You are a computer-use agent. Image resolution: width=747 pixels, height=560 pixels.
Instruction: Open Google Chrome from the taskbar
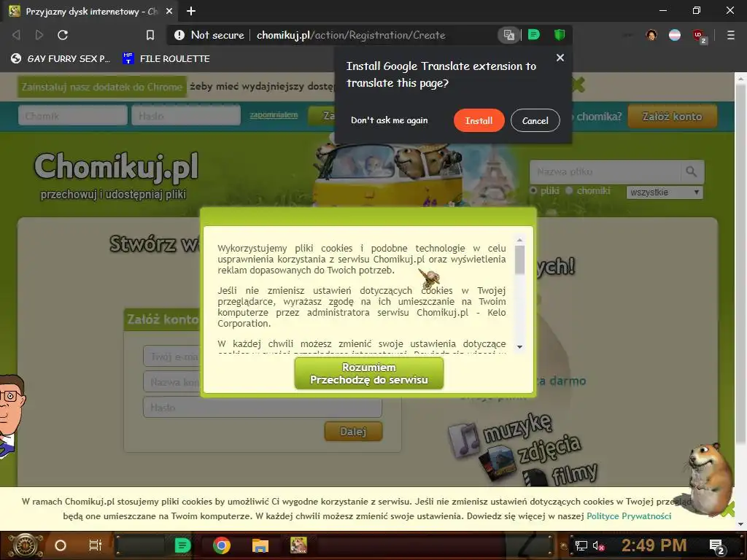click(x=222, y=545)
